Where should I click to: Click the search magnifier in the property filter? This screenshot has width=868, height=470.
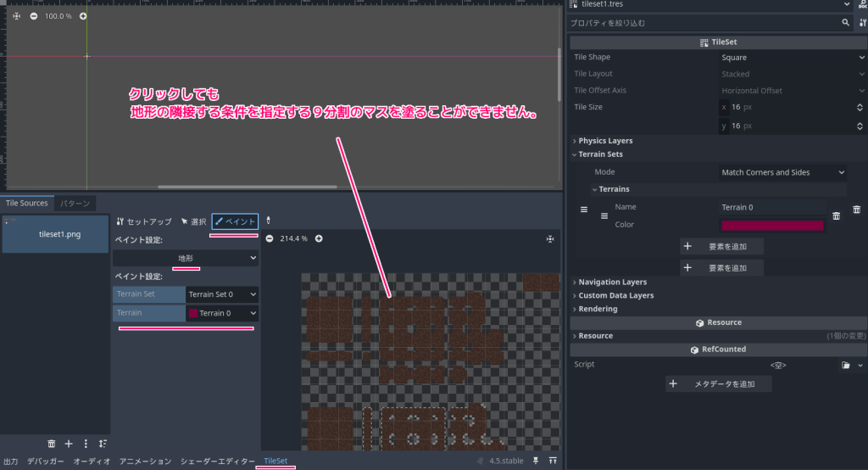tap(845, 23)
